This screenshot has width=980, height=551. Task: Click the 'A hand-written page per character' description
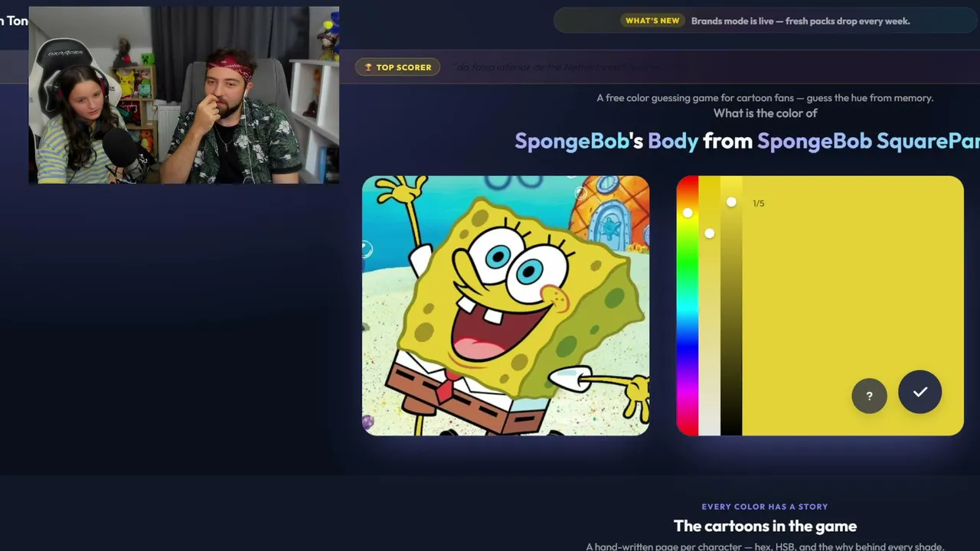click(765, 546)
